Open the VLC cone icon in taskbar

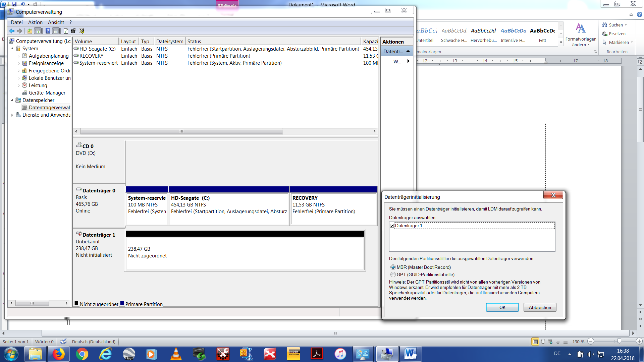tap(176, 354)
